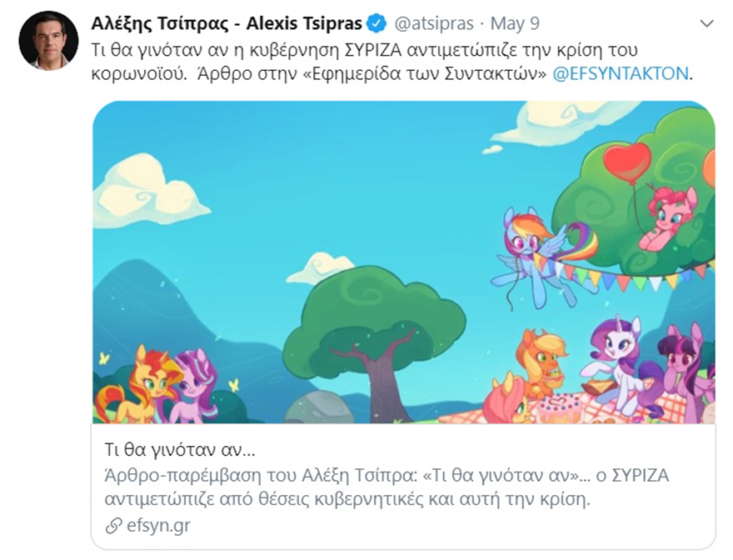The image size is (733, 560).
Task: Click the card description starting "Άρθρο-παρέμβαση"
Action: pos(386,487)
